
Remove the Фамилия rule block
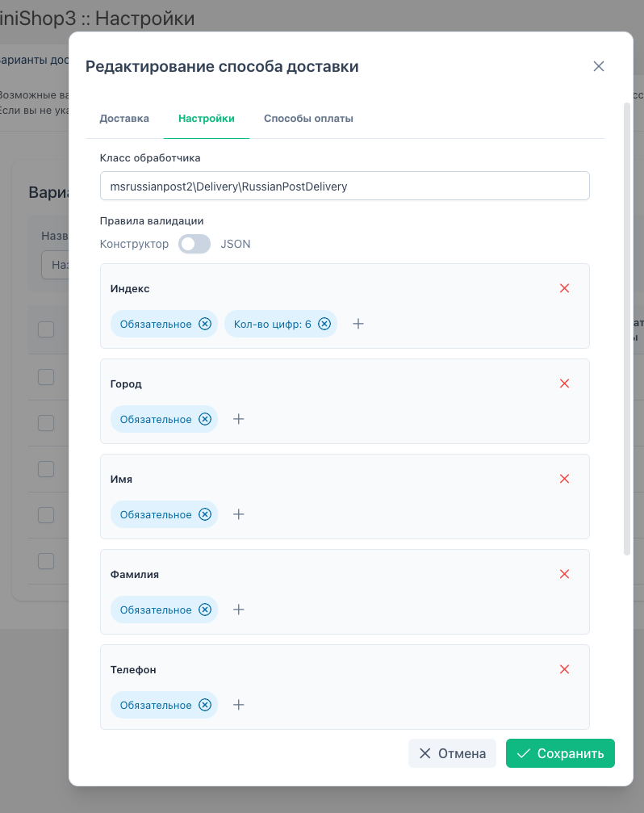click(x=564, y=574)
